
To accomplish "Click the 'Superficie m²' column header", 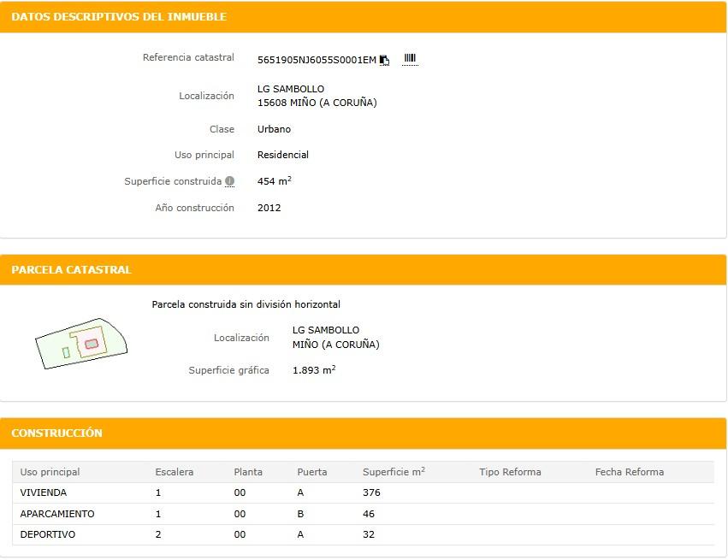I will pyautogui.click(x=394, y=471).
